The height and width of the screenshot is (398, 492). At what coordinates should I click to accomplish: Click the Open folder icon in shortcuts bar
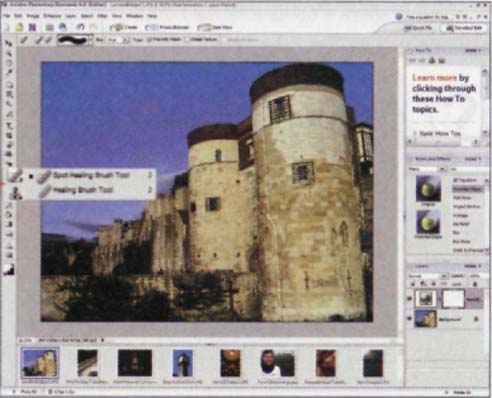pyautogui.click(x=19, y=27)
